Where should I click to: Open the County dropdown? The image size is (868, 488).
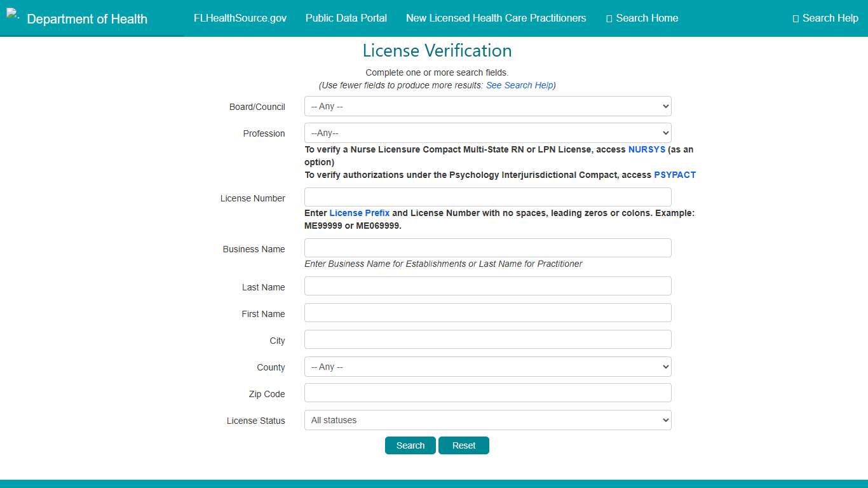(x=487, y=367)
